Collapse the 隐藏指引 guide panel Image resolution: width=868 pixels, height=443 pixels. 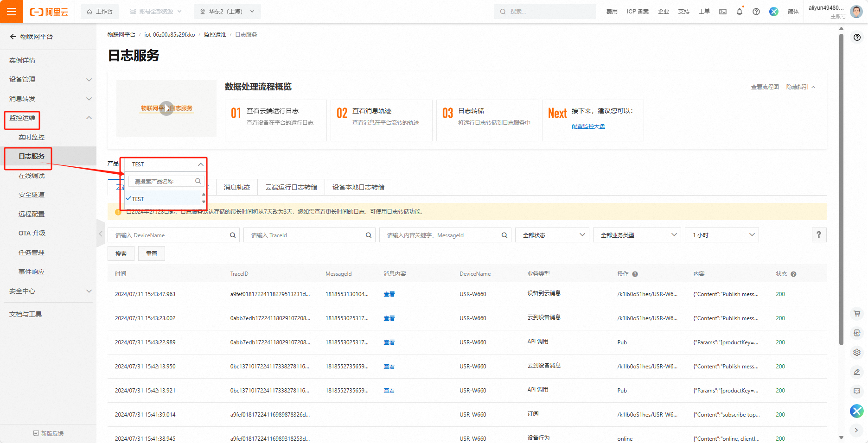pos(800,87)
